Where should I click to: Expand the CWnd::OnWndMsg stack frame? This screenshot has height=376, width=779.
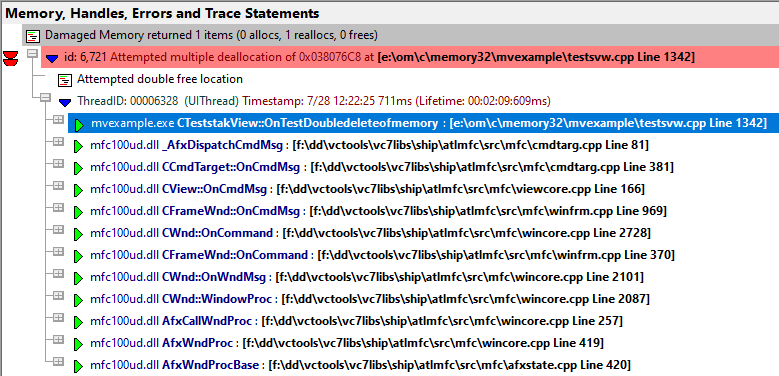click(x=58, y=273)
